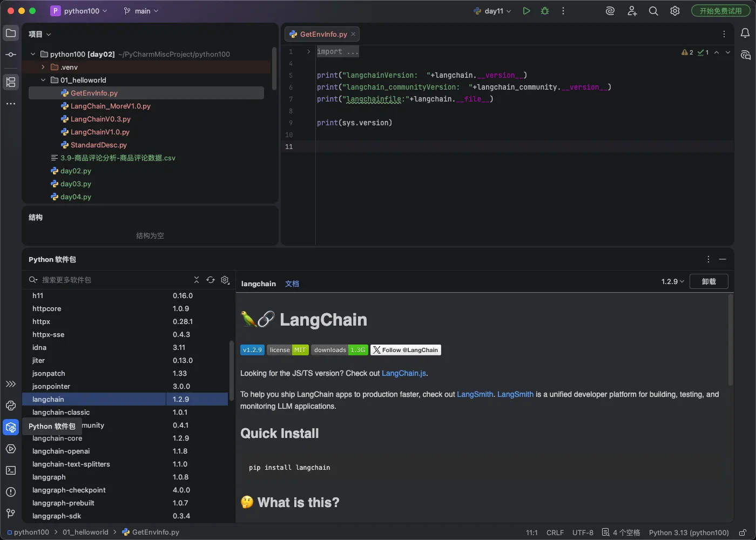This screenshot has width=756, height=540.
Task: Open the langchain version 1.2.9 dropdown
Action: tap(672, 281)
